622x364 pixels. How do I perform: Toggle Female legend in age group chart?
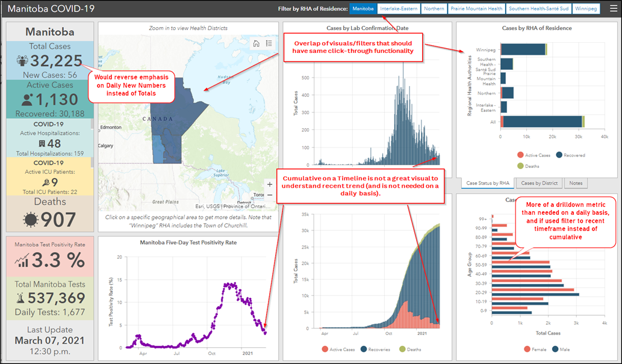coord(535,350)
